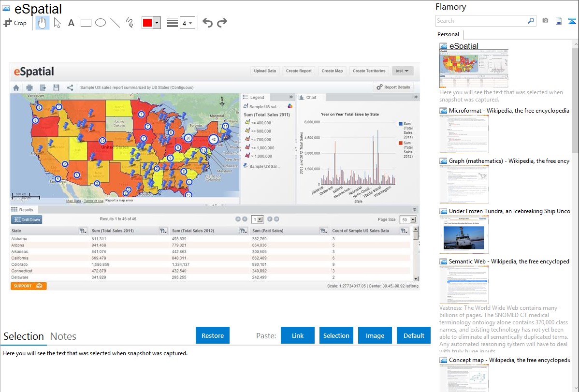Select the Crop tool
Image resolution: width=579 pixels, height=392 pixels.
point(15,23)
